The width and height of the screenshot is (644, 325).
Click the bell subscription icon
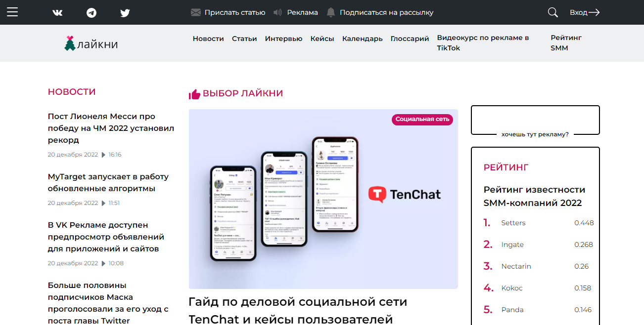click(331, 12)
